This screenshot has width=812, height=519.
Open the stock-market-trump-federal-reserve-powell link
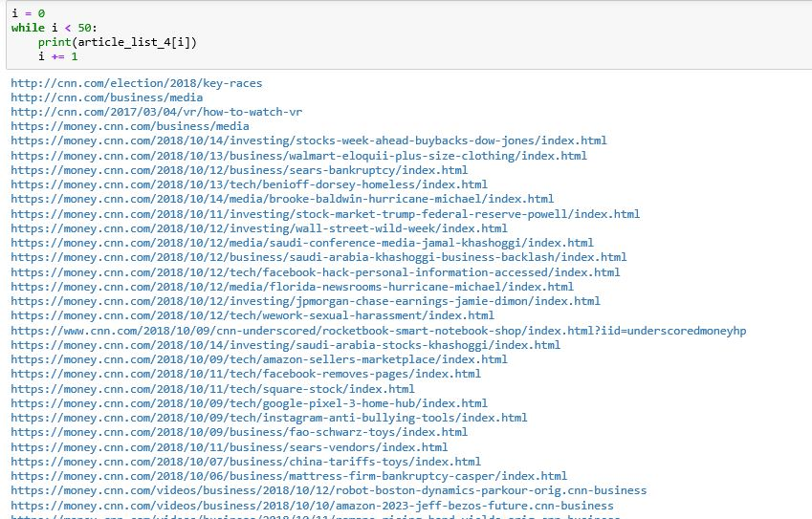coord(325,214)
